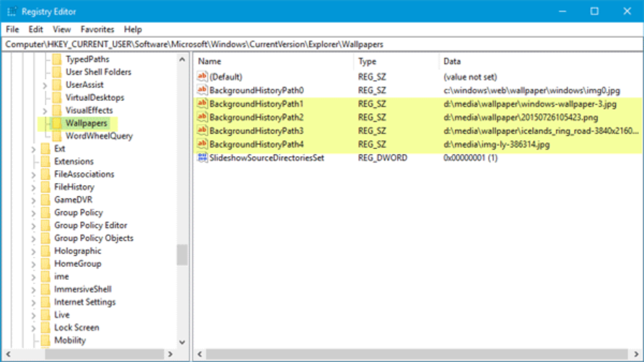The image size is (644, 362).
Task: Click the Extensions folder icon
Action: coord(45,161)
